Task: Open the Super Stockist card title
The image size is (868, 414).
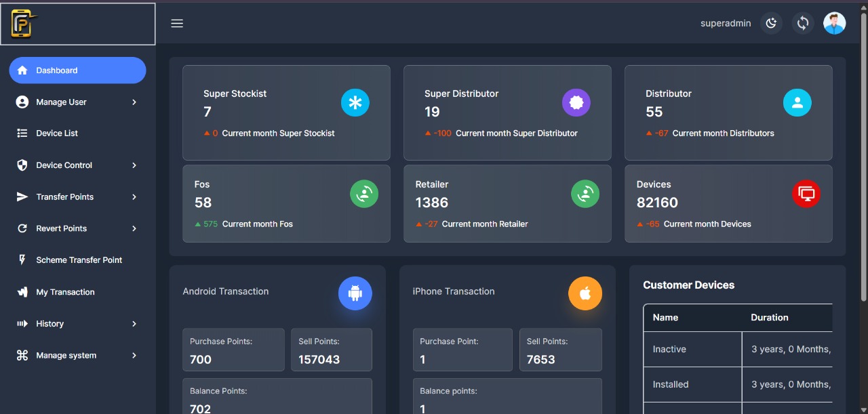Action: [235, 94]
